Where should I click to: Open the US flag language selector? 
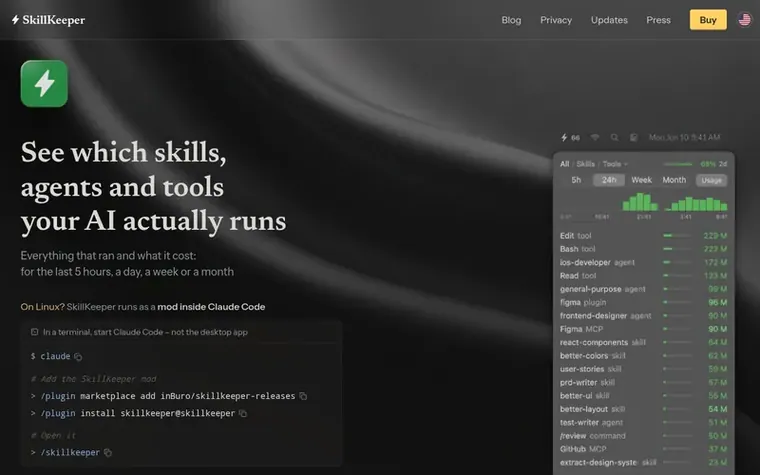744,20
